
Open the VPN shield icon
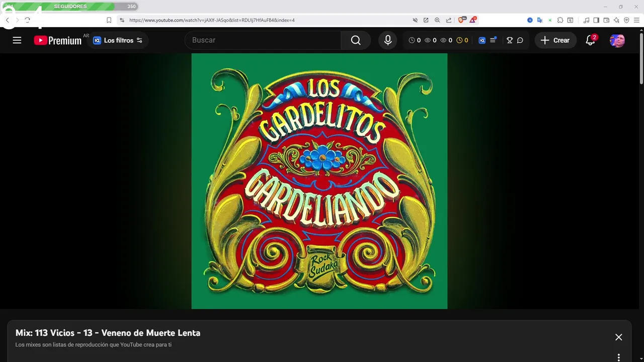(x=626, y=20)
